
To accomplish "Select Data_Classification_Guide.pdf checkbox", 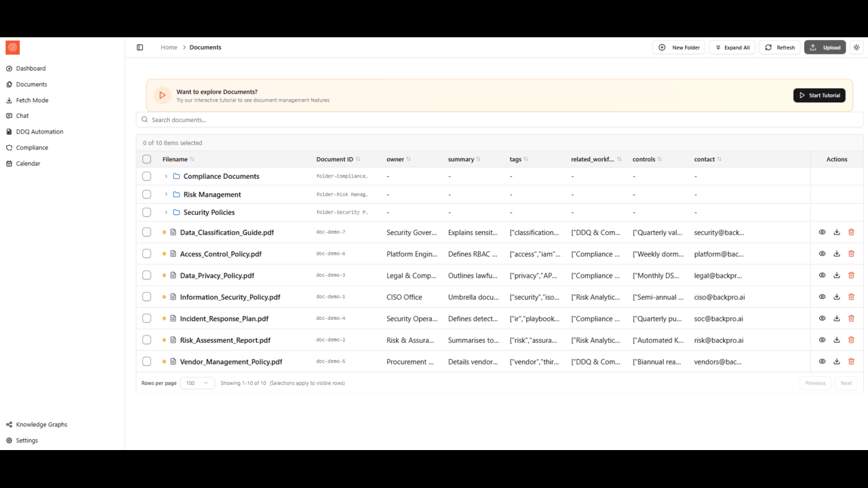I will click(146, 232).
